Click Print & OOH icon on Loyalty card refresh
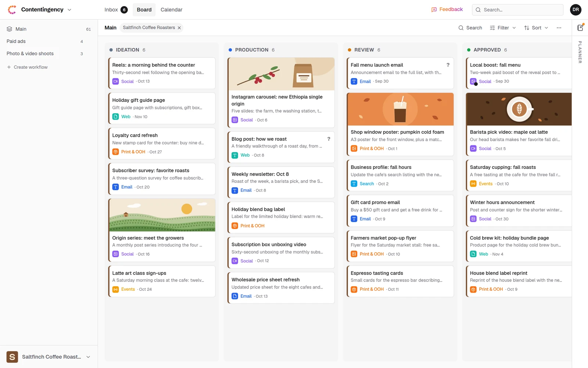The width and height of the screenshot is (588, 368). [115, 152]
